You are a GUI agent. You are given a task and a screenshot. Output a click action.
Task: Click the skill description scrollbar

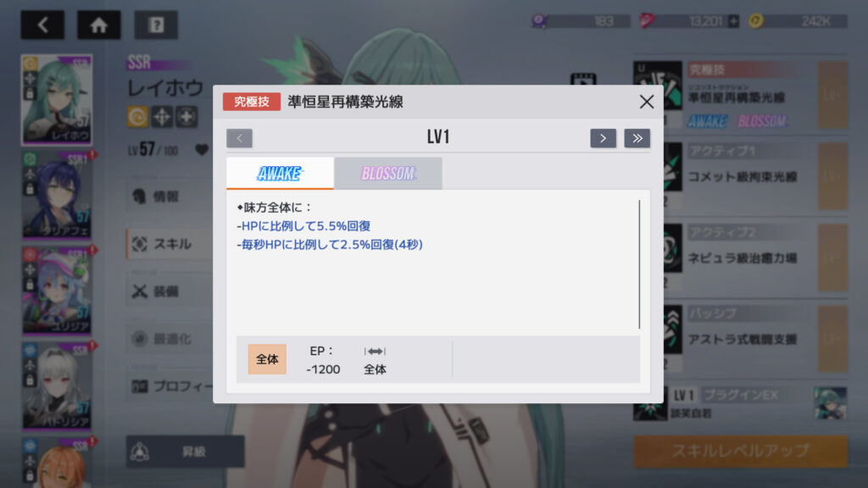click(x=639, y=264)
